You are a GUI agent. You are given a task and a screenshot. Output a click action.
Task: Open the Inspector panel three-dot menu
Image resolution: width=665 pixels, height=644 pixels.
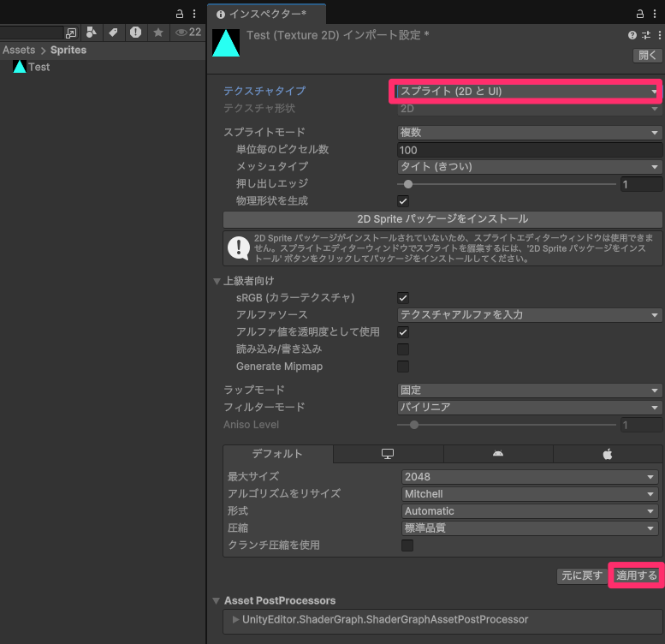(655, 14)
